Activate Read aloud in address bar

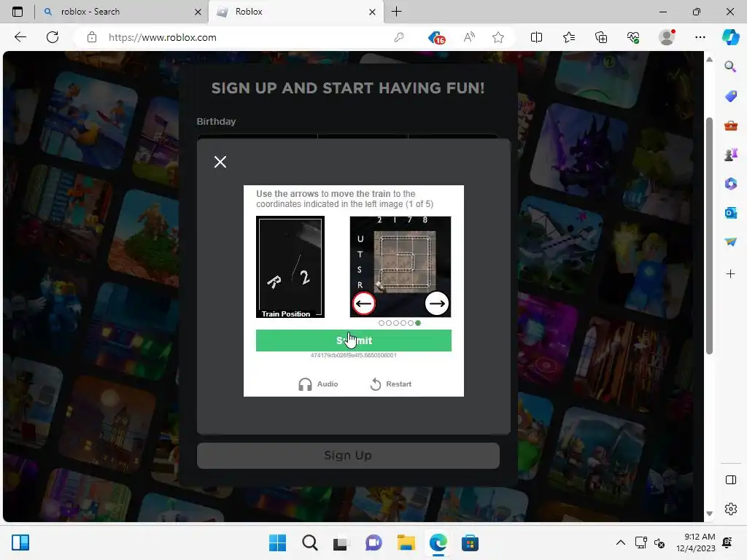469,37
